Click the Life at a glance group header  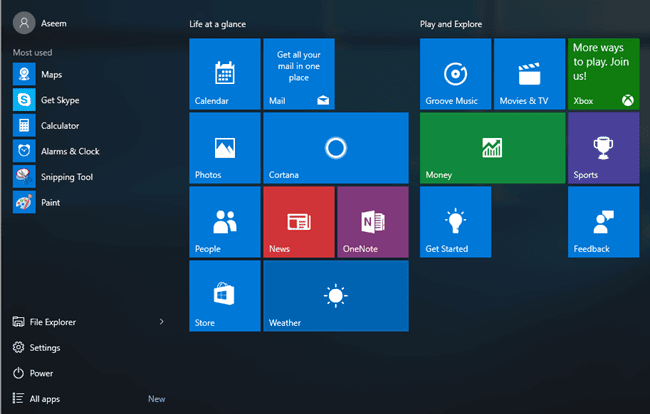217,23
